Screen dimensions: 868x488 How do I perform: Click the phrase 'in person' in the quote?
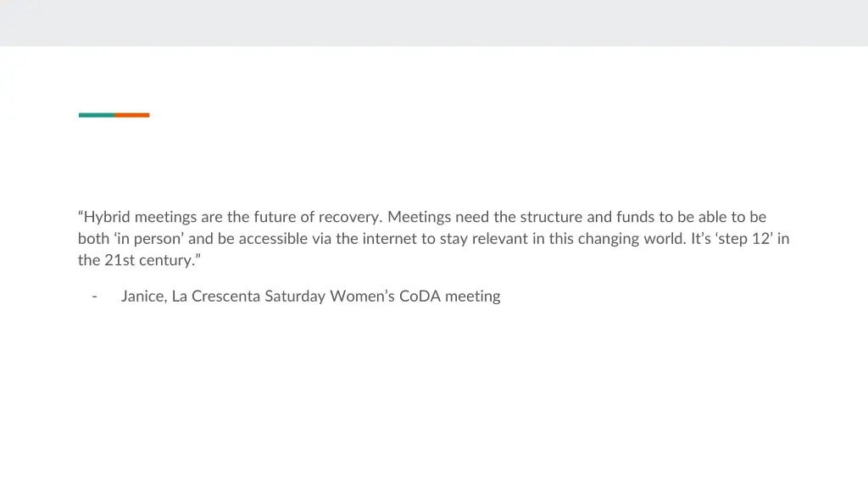click(149, 238)
